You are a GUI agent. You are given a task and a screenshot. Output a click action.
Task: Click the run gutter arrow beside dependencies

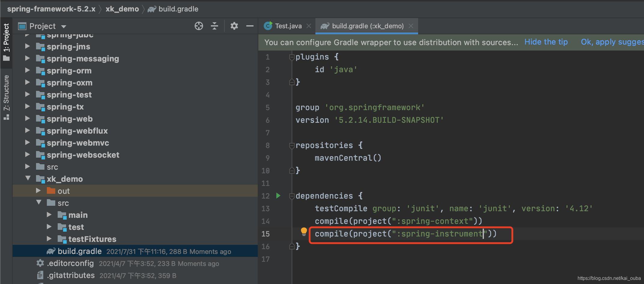click(278, 196)
